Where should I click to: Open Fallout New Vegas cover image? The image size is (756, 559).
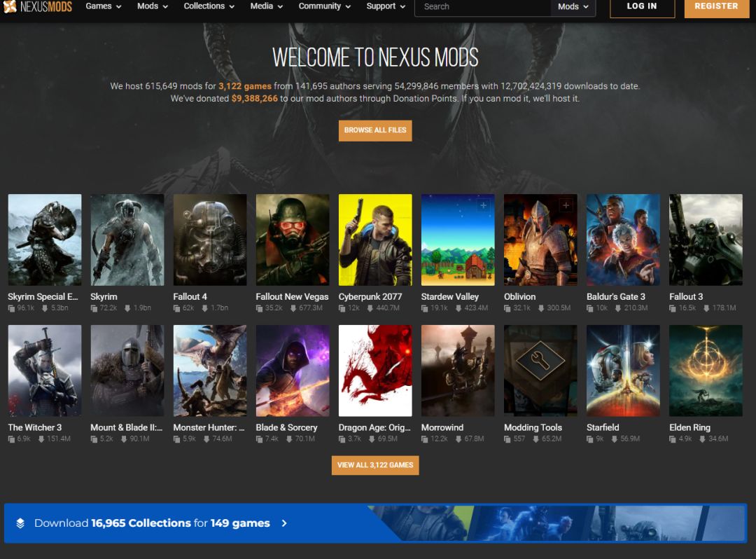[x=293, y=240]
